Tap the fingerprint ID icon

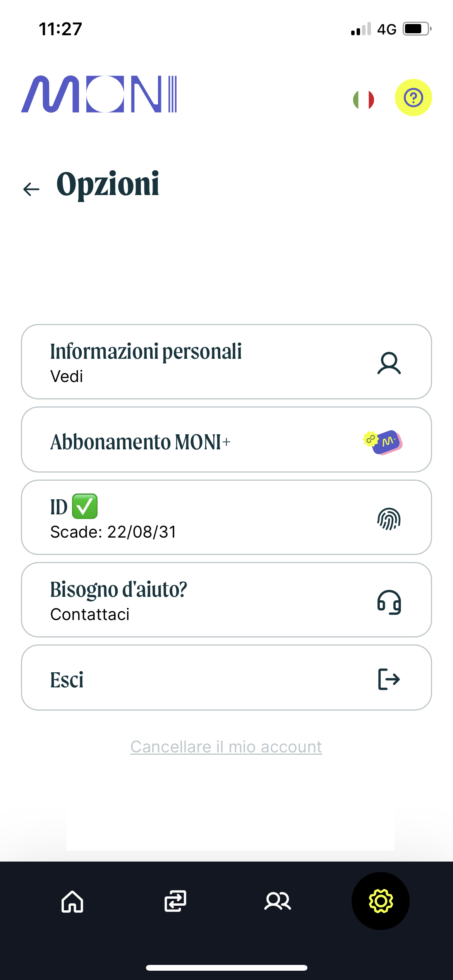pyautogui.click(x=389, y=519)
